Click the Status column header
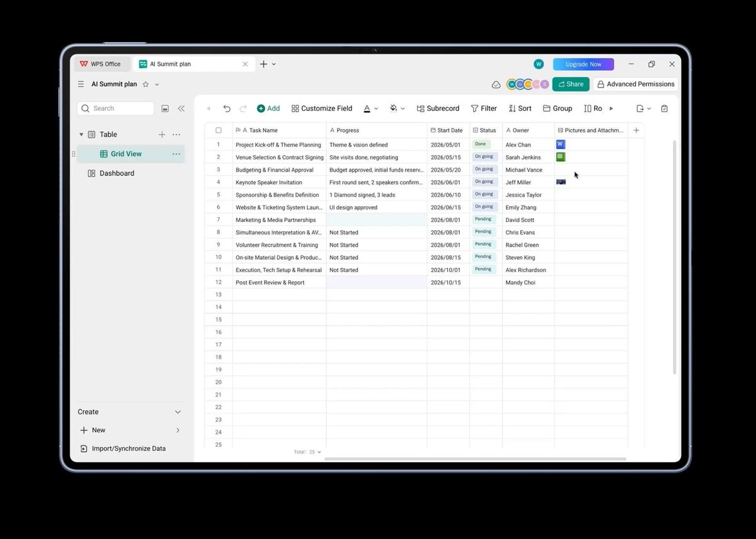This screenshot has height=539, width=756. pyautogui.click(x=486, y=130)
